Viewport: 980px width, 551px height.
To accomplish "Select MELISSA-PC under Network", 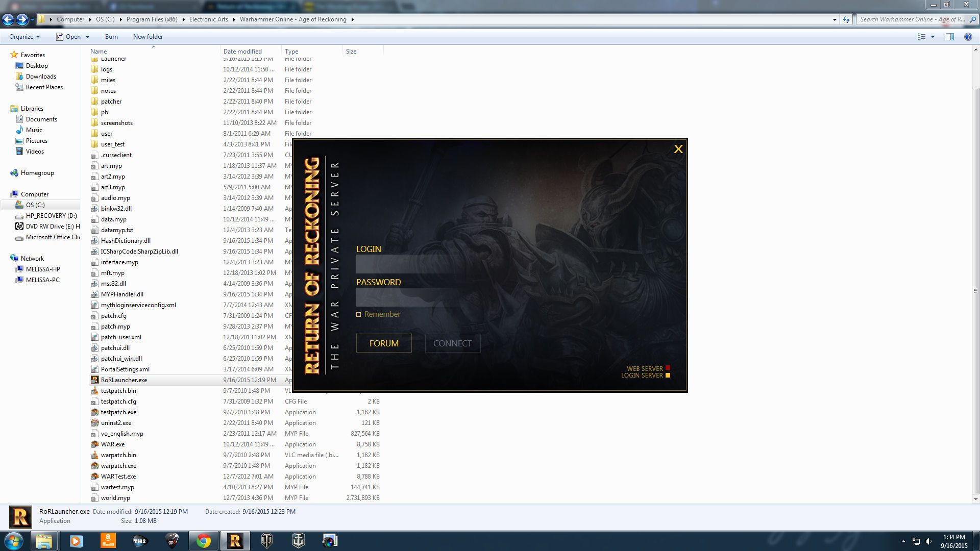I will [x=42, y=280].
